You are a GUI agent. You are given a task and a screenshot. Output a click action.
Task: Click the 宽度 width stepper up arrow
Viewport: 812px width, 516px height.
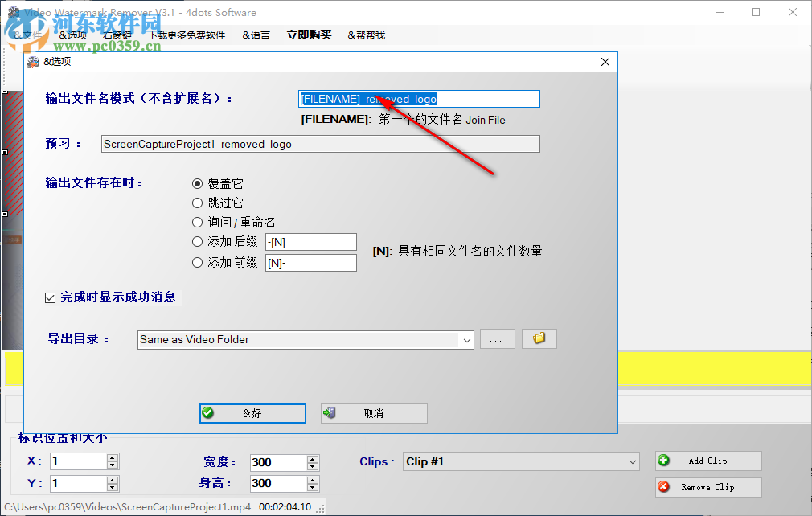click(312, 458)
